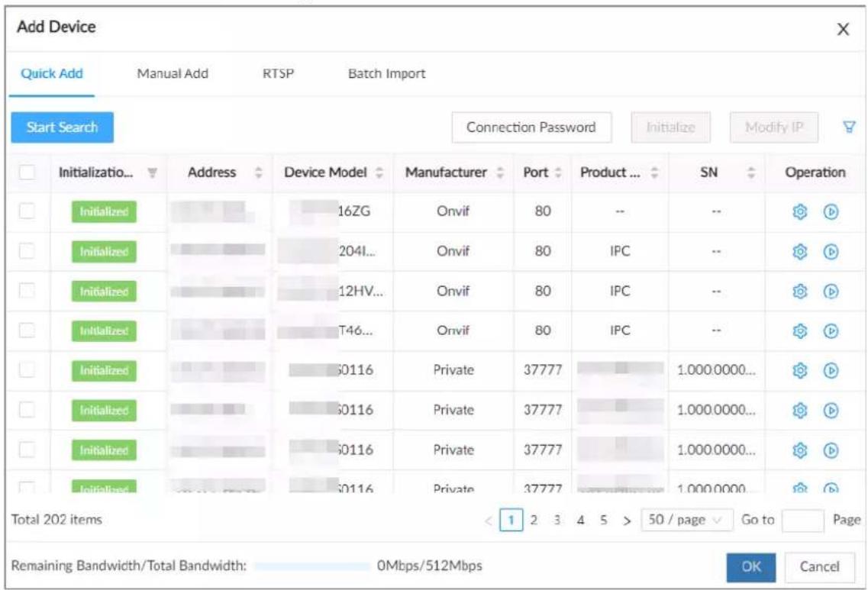868x590 pixels.
Task: Check the box for the T46 device
Action: [27, 330]
